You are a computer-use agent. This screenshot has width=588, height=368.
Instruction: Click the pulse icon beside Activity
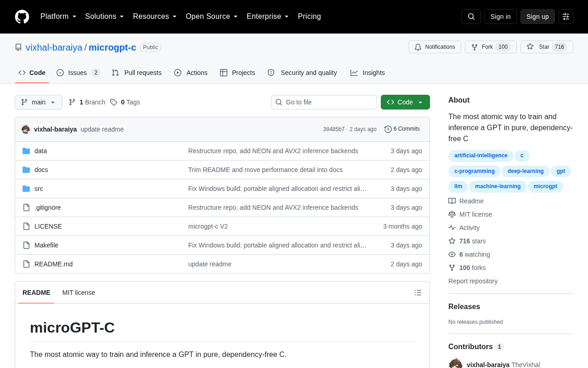click(x=452, y=228)
